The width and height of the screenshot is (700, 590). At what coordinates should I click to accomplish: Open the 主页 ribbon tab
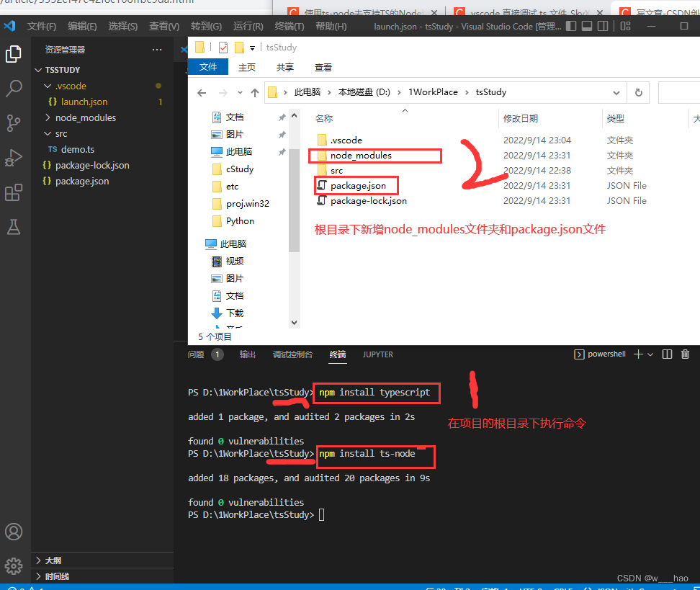click(x=247, y=67)
